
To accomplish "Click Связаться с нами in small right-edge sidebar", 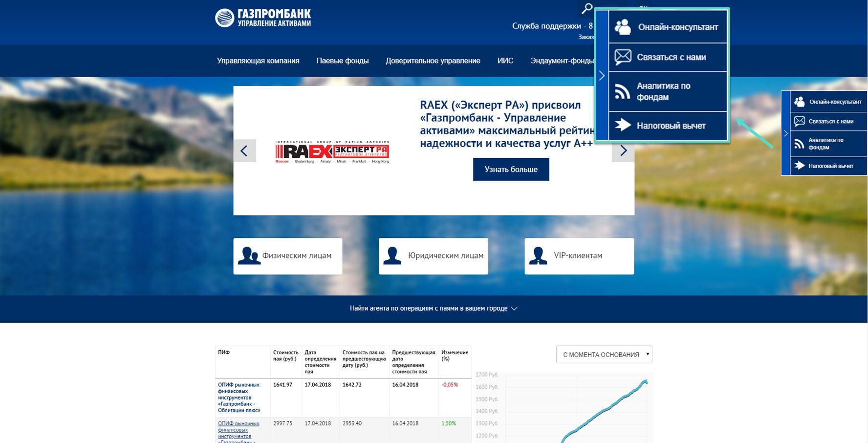I will coord(828,121).
